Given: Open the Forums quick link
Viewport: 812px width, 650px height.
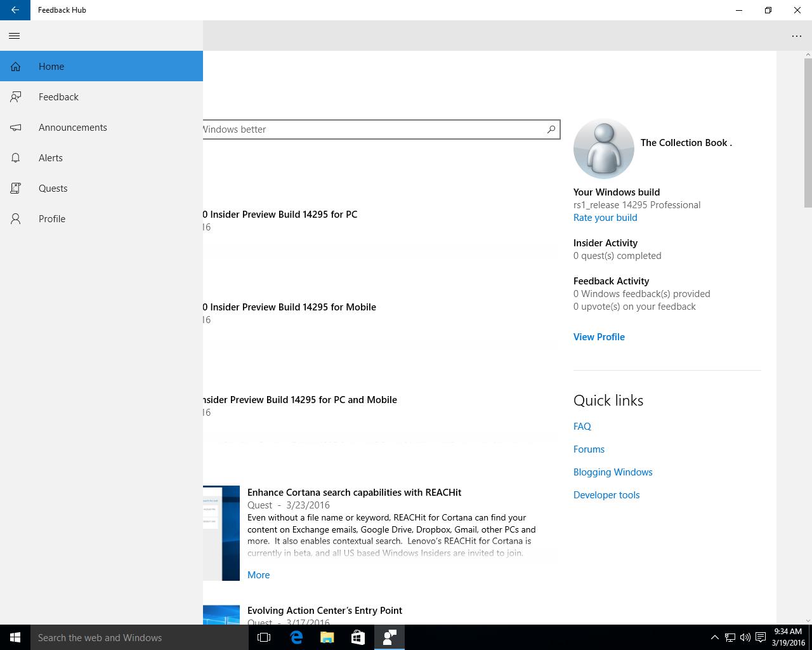Looking at the screenshot, I should 589,449.
